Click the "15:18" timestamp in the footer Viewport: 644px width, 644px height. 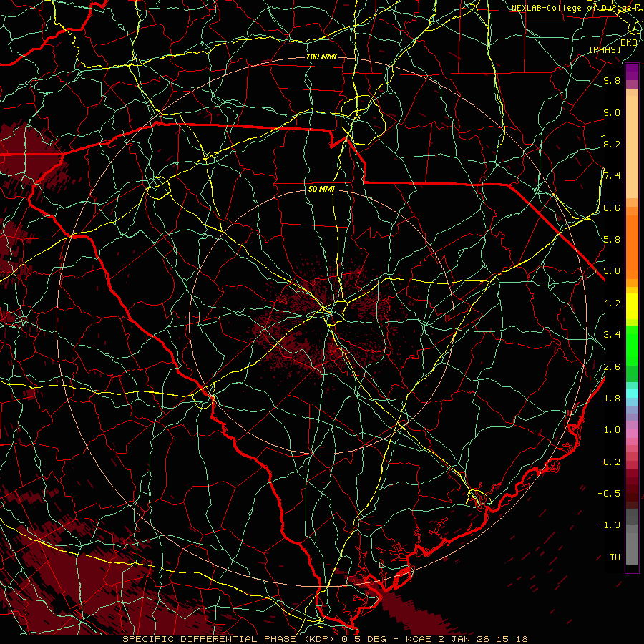(512, 639)
